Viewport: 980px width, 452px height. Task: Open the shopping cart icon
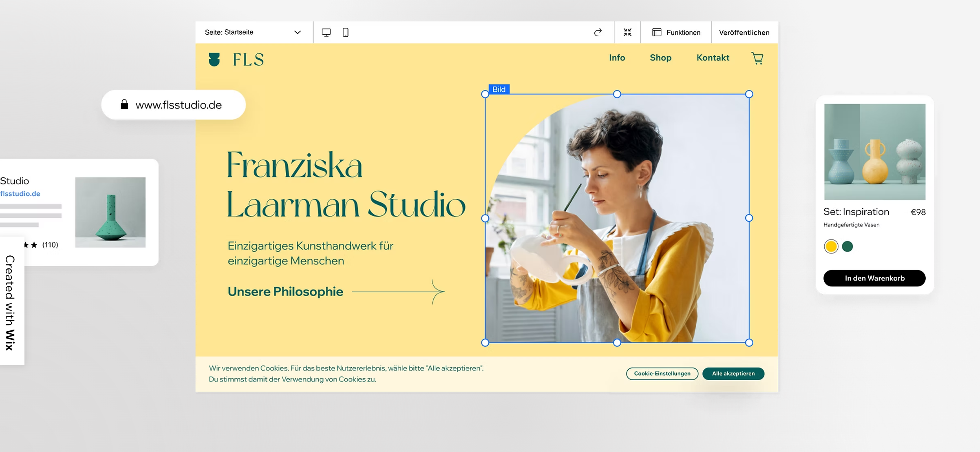coord(757,58)
